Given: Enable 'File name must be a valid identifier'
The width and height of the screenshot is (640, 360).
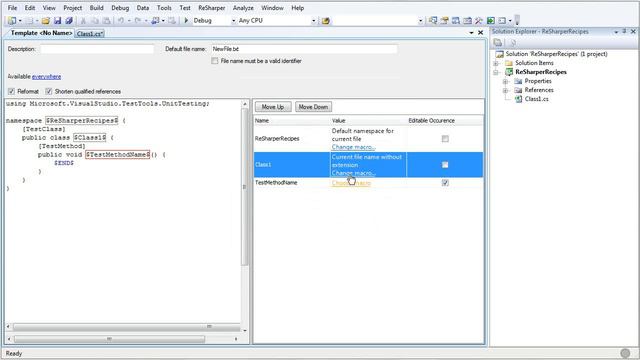Looking at the screenshot, I should (215, 61).
